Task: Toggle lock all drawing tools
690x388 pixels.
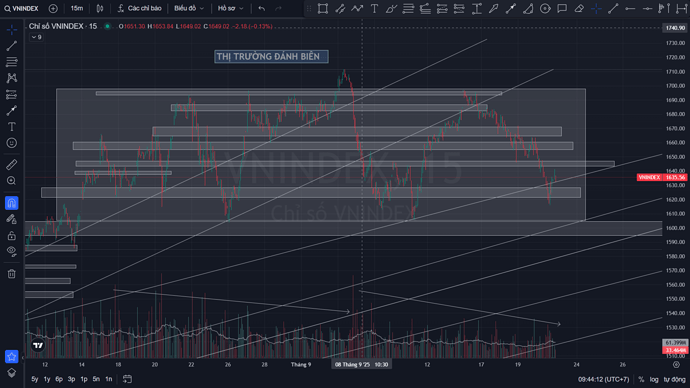Action: [x=12, y=235]
